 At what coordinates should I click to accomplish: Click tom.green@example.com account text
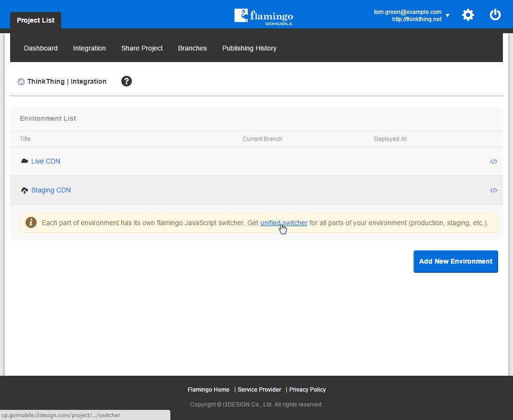pos(408,12)
